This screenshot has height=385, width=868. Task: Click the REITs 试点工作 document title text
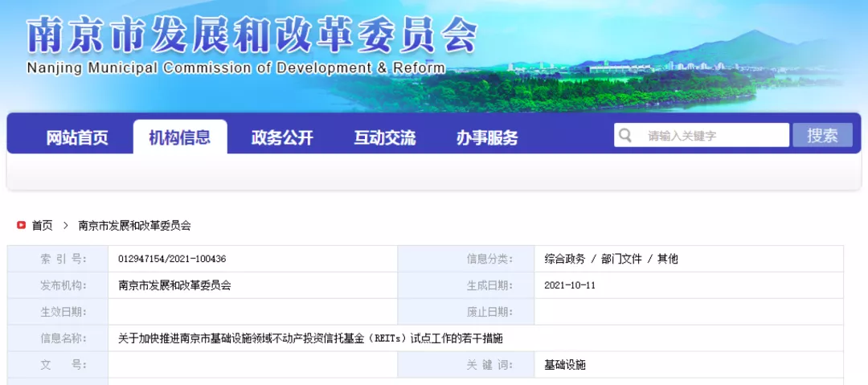pos(310,338)
